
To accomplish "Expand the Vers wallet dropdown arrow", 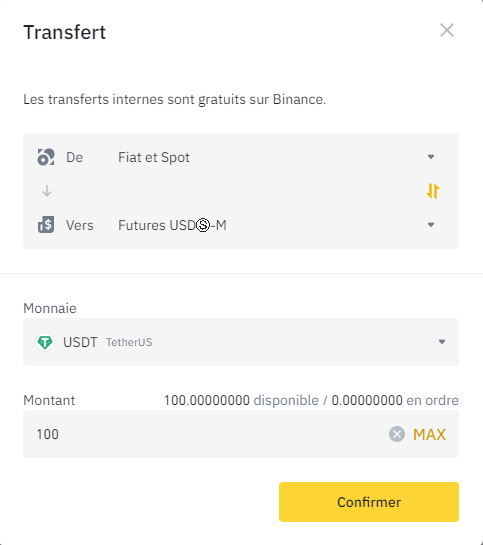I will [x=431, y=225].
